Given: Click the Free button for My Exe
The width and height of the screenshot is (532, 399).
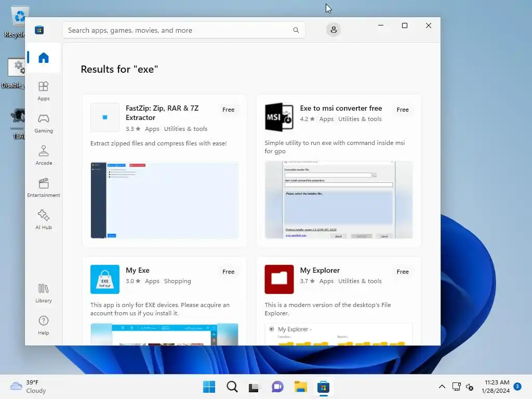Looking at the screenshot, I should point(229,272).
